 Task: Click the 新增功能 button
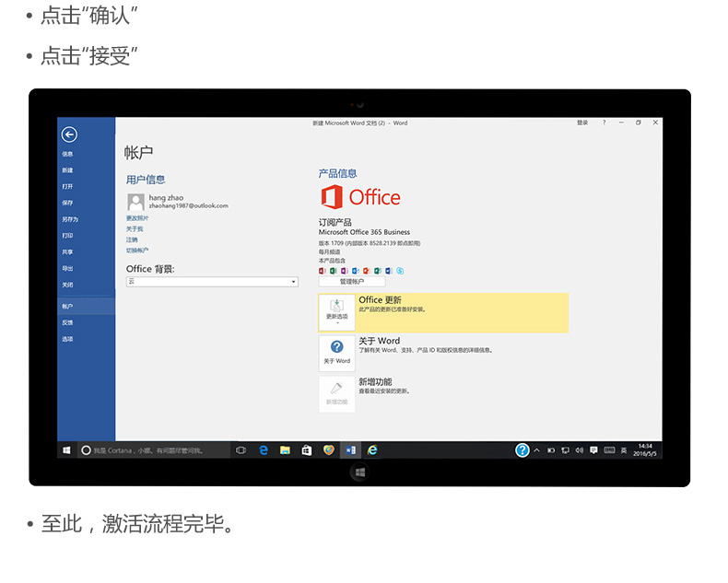(336, 394)
